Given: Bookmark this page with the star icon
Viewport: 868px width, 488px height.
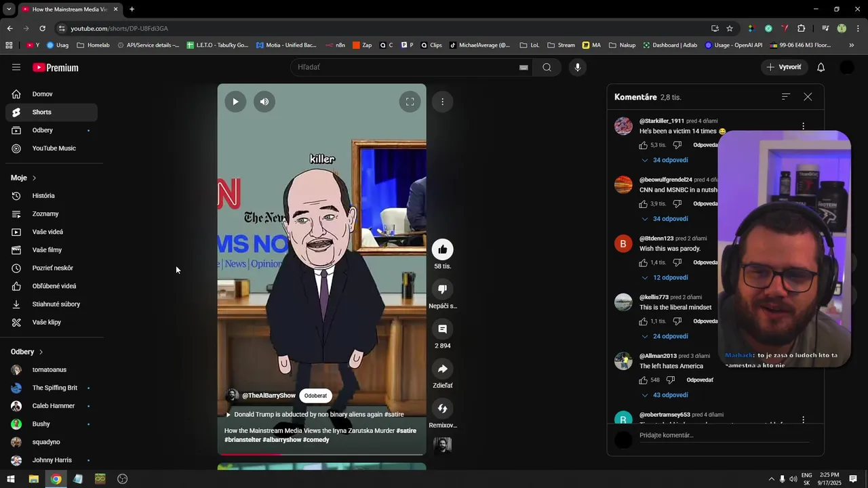Looking at the screenshot, I should 730,28.
